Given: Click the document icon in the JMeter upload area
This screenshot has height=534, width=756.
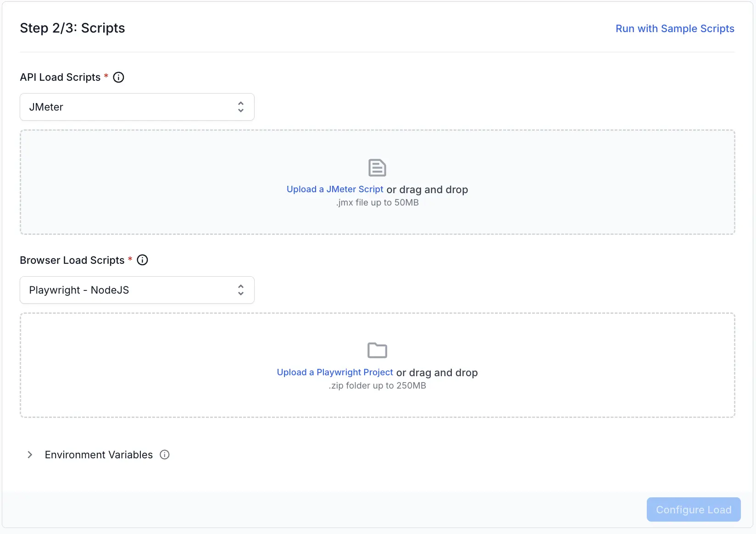Looking at the screenshot, I should [x=377, y=167].
